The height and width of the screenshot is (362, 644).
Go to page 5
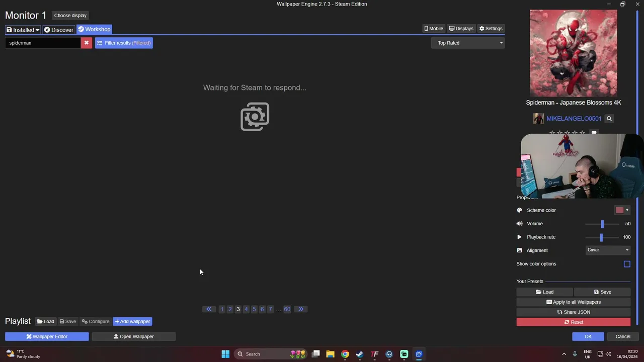click(254, 309)
